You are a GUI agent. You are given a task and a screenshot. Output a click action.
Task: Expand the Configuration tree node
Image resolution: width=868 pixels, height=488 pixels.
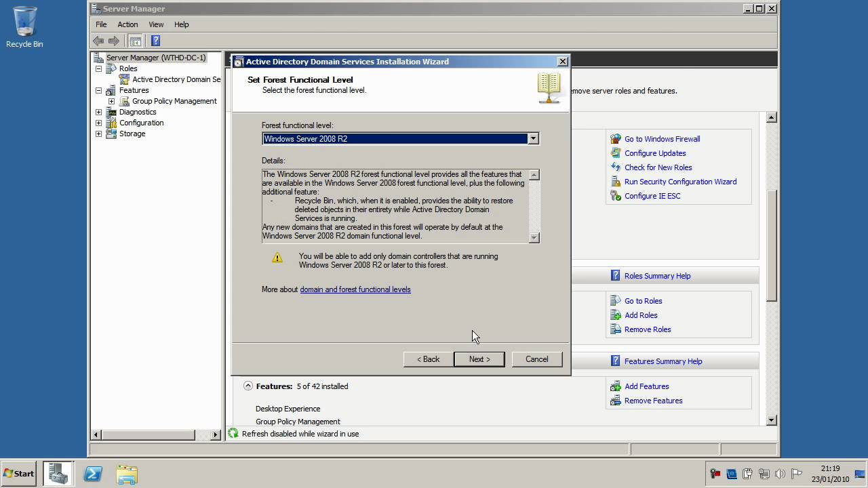pyautogui.click(x=99, y=123)
